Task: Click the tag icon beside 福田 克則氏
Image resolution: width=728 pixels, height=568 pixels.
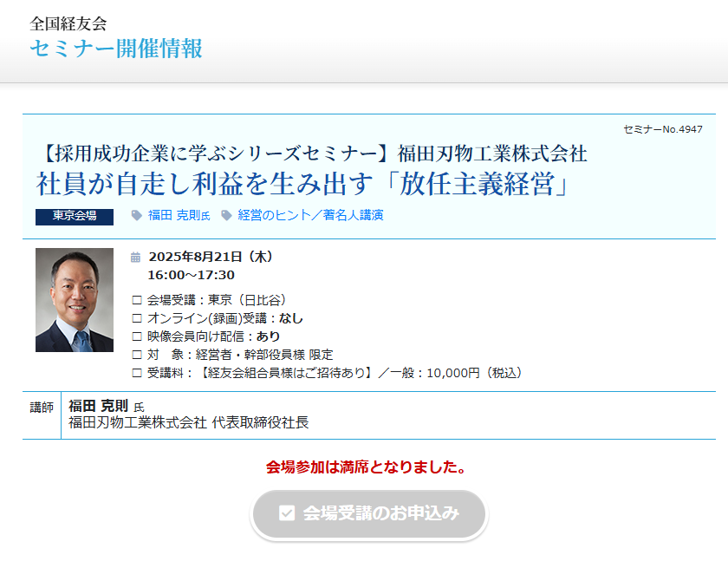Action: pyautogui.click(x=137, y=216)
